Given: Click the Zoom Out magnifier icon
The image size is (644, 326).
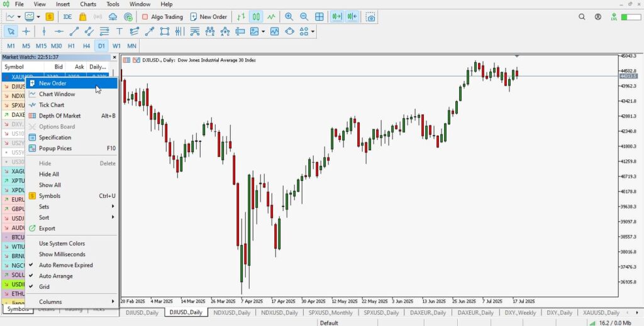Looking at the screenshot, I should coord(304,17).
